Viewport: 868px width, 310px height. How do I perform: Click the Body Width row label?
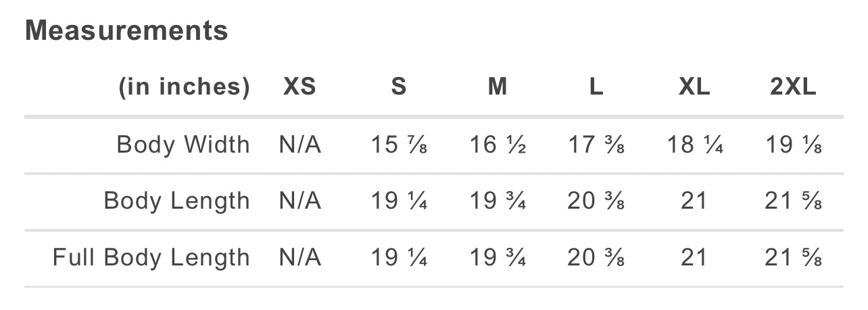[x=183, y=145]
